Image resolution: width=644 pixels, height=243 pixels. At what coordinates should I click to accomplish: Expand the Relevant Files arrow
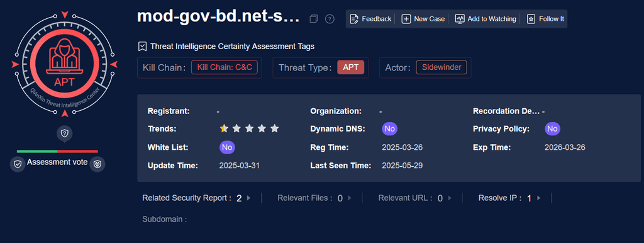[350, 198]
